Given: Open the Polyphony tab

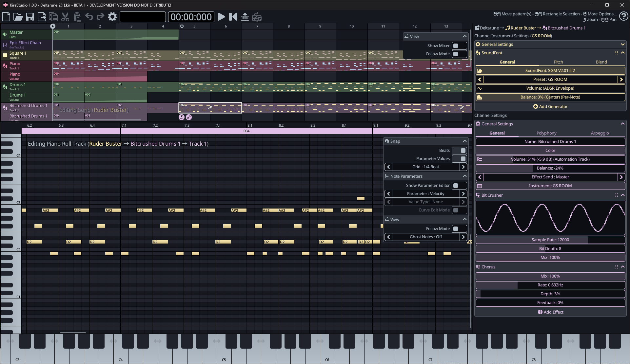Looking at the screenshot, I should point(546,133).
